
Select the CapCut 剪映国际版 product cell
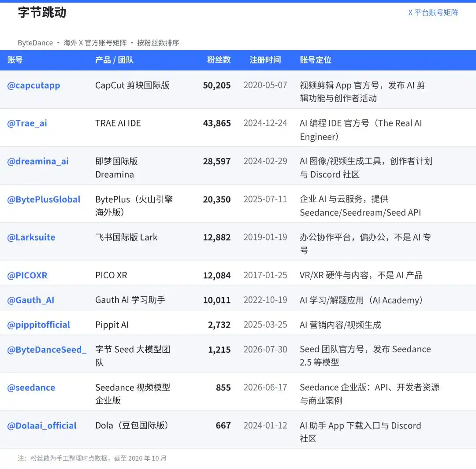(x=132, y=85)
